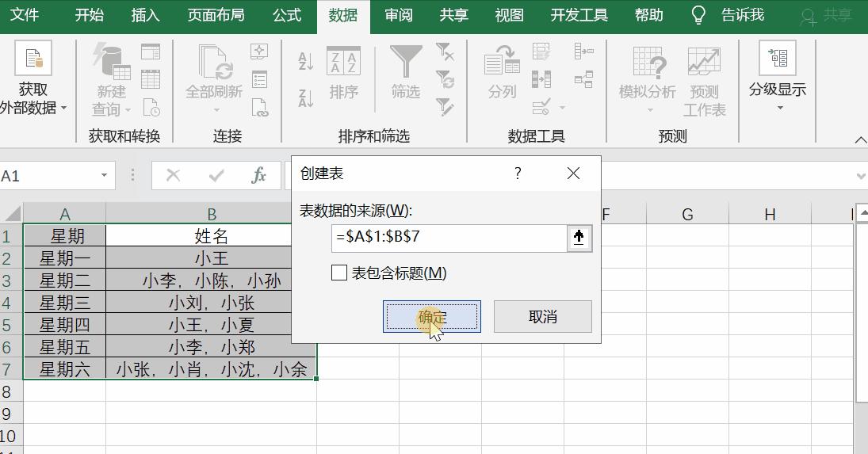868x454 pixels.
Task: Switch to the 页面布局 tab
Action: (x=216, y=15)
